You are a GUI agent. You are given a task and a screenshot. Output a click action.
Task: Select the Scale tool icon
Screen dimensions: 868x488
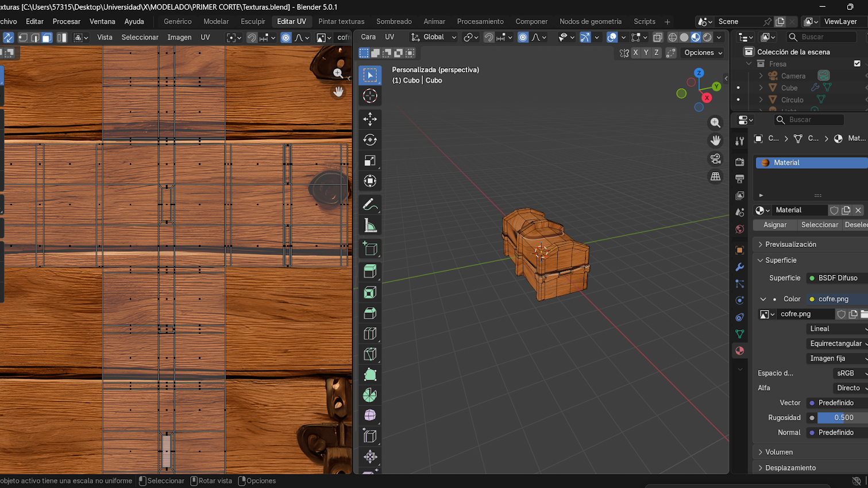tap(370, 161)
